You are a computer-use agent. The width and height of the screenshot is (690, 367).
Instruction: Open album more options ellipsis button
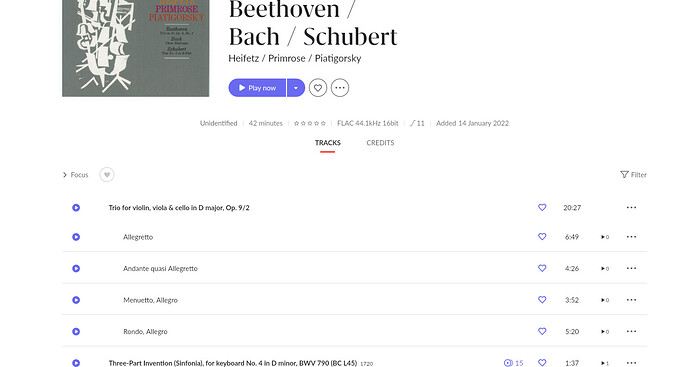click(x=340, y=88)
